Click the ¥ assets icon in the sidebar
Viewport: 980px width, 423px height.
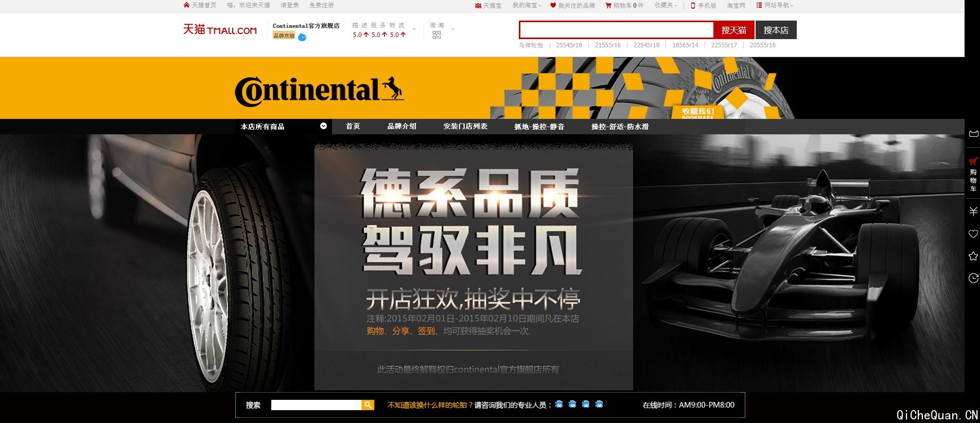[973, 211]
